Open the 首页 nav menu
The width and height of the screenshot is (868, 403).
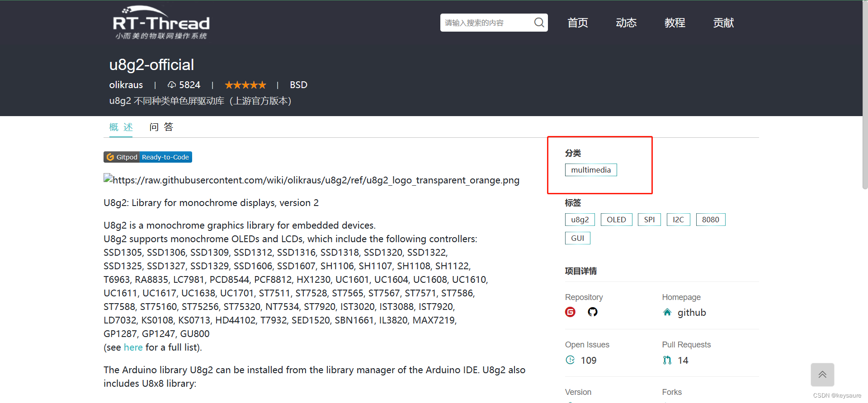[578, 23]
